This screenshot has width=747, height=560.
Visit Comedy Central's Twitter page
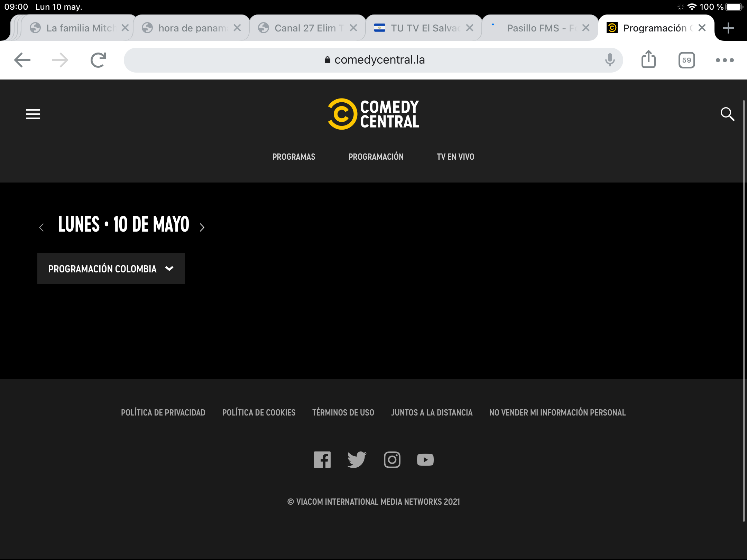(x=357, y=460)
